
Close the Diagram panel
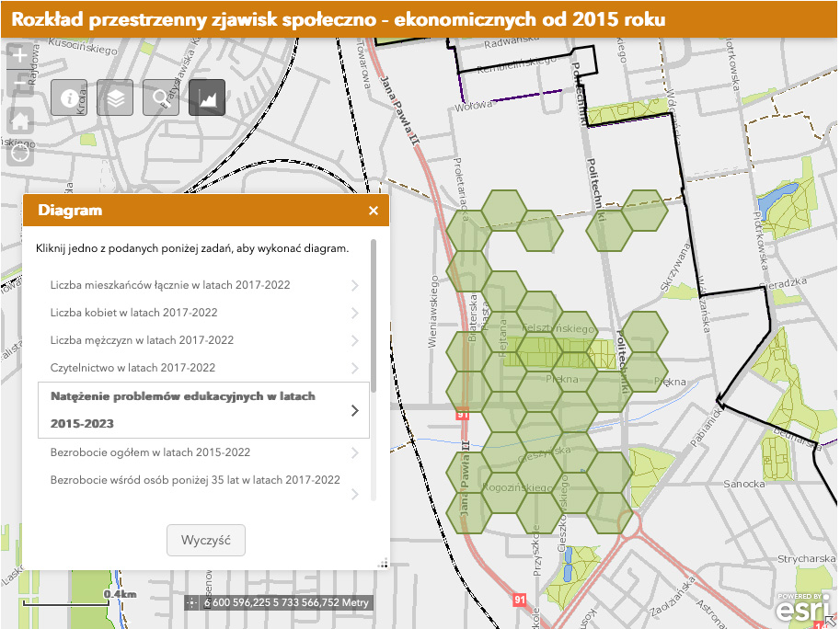[x=374, y=211]
